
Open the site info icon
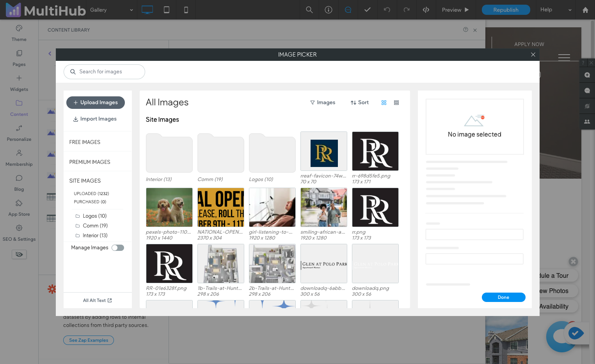point(329,10)
